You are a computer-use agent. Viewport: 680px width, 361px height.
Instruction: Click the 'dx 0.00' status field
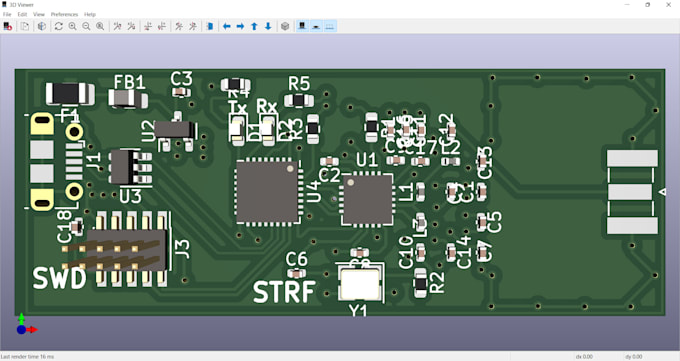584,357
